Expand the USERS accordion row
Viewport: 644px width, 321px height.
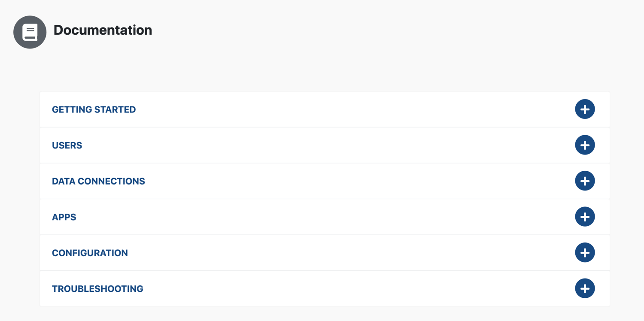click(x=325, y=145)
